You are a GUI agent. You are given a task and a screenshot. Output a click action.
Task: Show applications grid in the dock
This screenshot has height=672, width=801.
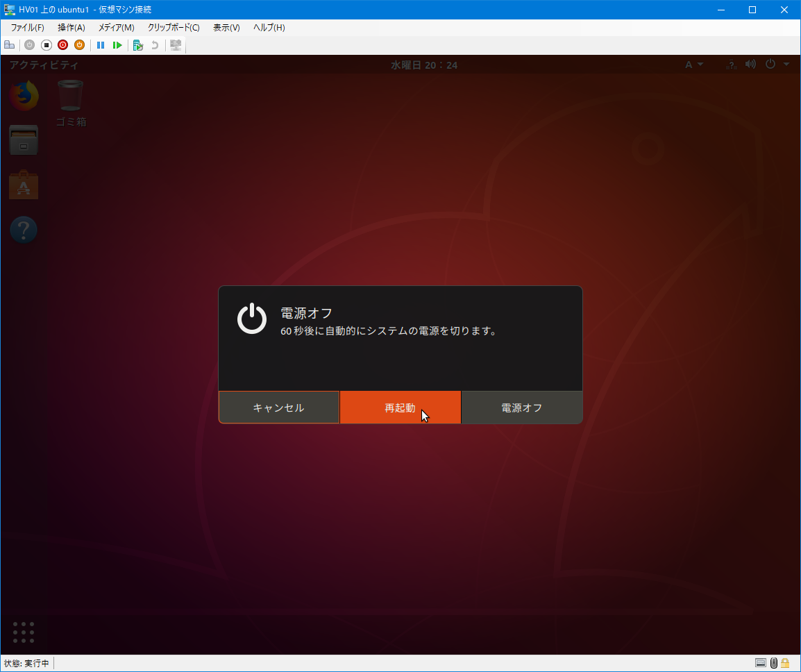[24, 632]
